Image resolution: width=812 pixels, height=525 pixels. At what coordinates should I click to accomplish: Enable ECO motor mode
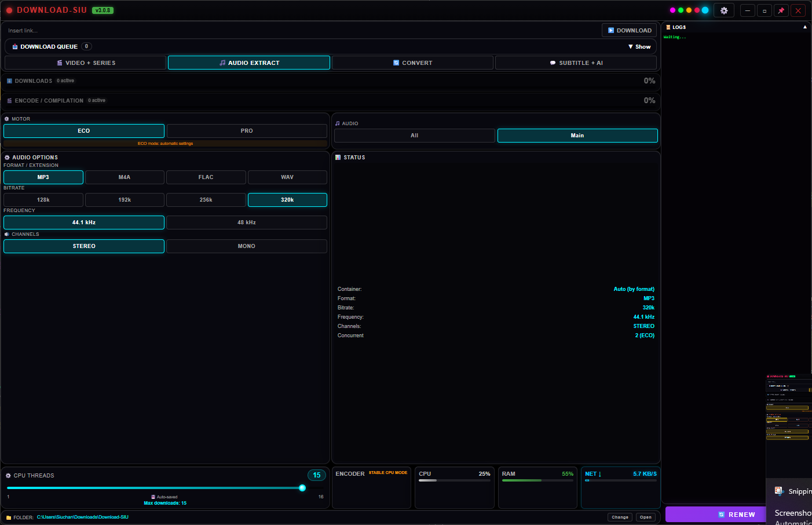click(x=84, y=131)
